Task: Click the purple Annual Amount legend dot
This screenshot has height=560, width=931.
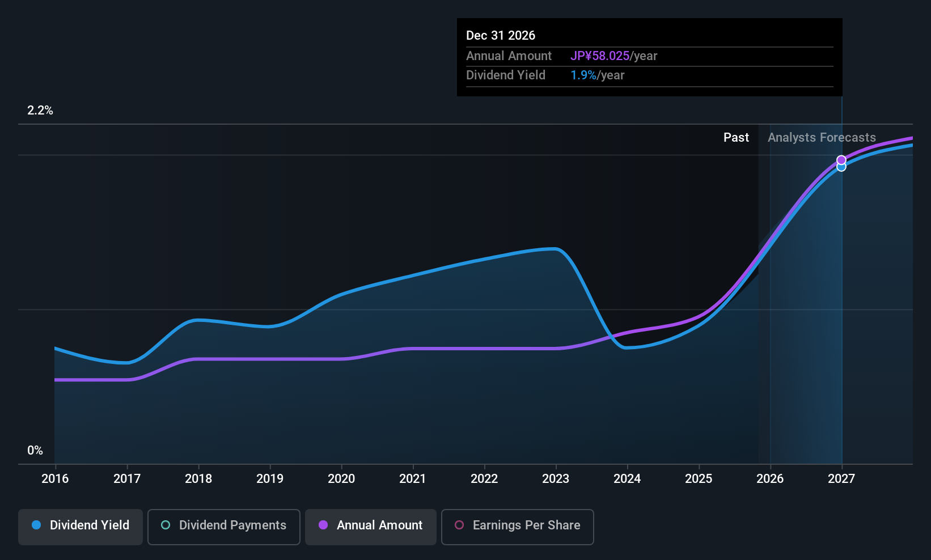Action: [323, 525]
